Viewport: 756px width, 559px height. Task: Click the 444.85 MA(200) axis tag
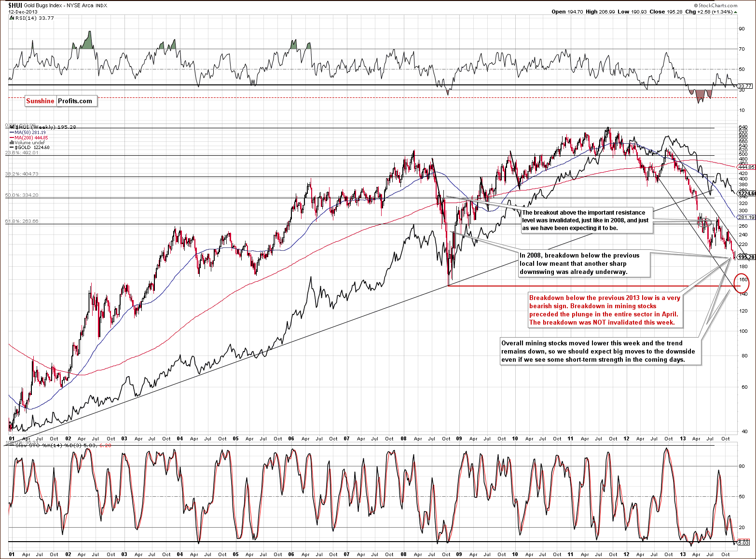[x=746, y=167]
